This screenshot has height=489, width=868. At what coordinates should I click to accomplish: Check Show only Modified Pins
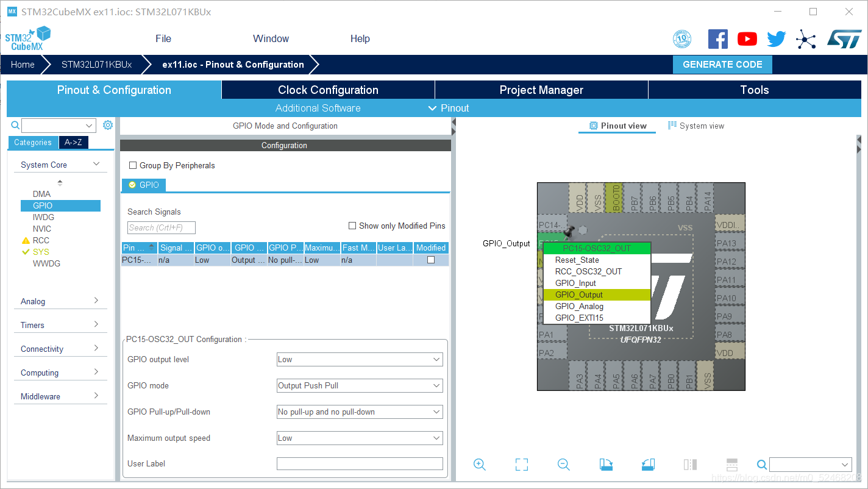352,226
